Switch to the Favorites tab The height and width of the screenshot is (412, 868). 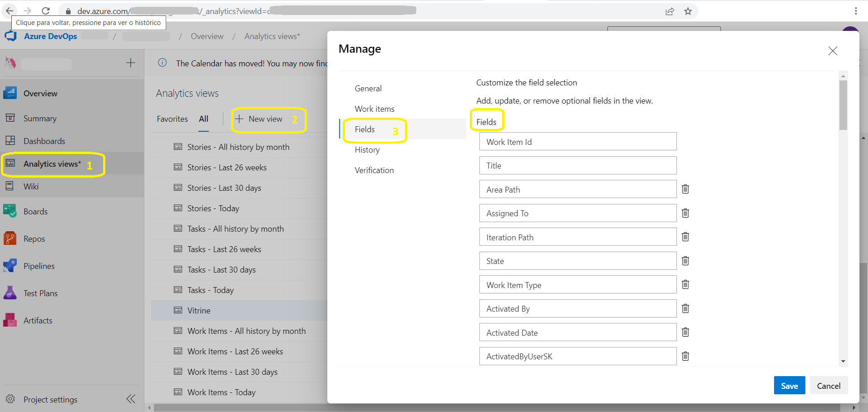coord(172,119)
